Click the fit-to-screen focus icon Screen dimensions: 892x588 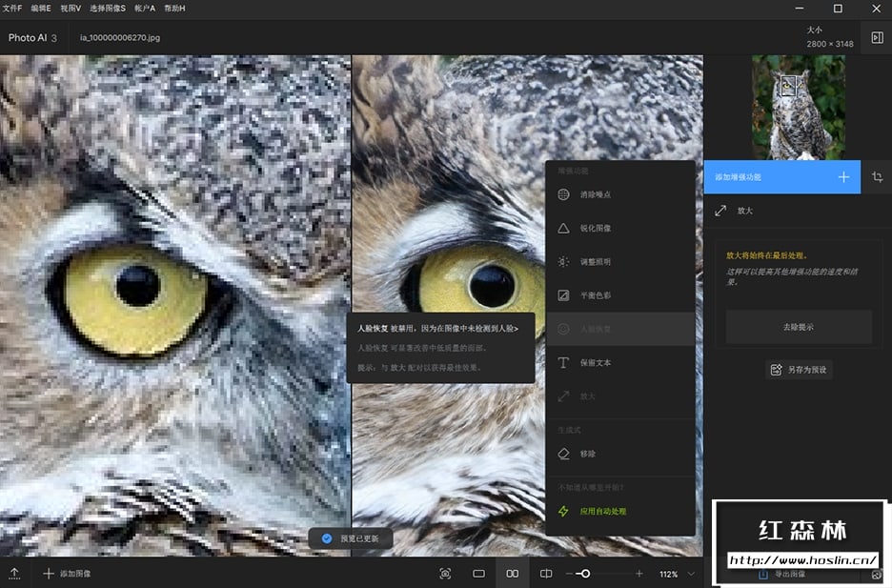[x=445, y=574]
